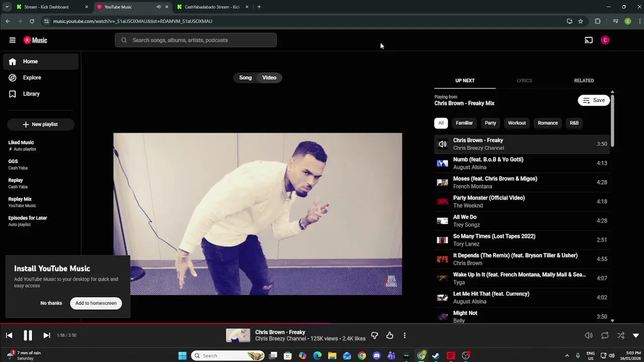Open the Chrome tab search dropdown
This screenshot has width=644, height=362.
(x=7, y=7)
